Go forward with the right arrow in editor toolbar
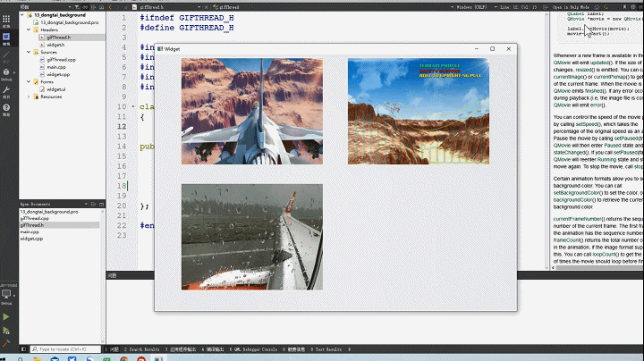Image resolution: width=644 pixels, height=361 pixels. [x=119, y=7]
